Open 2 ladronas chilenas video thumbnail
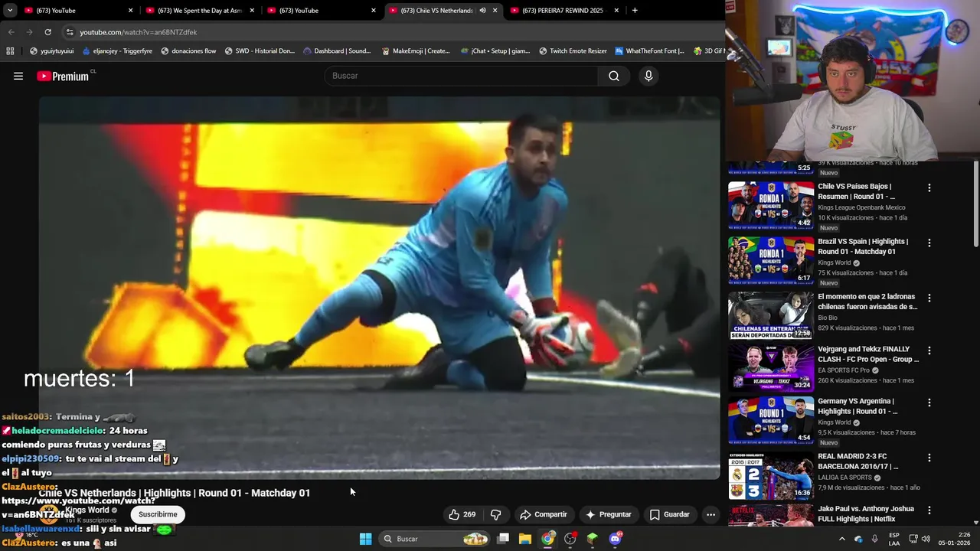Screen dimensions: 980x551 coord(771,315)
